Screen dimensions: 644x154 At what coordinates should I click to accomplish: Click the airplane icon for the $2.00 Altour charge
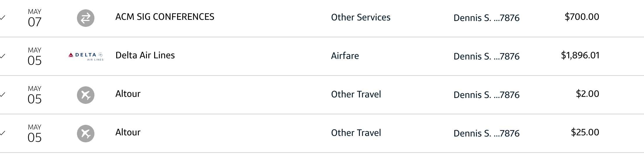click(85, 95)
